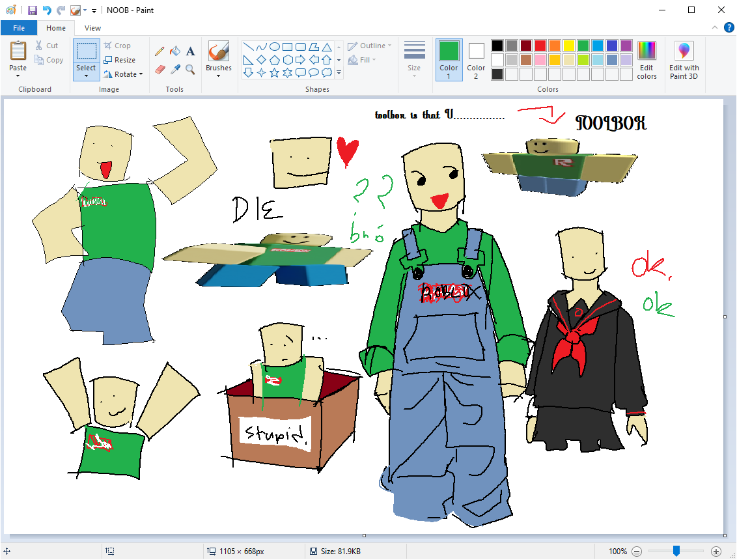Open the shape Fill dropdown
Screen dimensions: 737x560
pos(361,60)
